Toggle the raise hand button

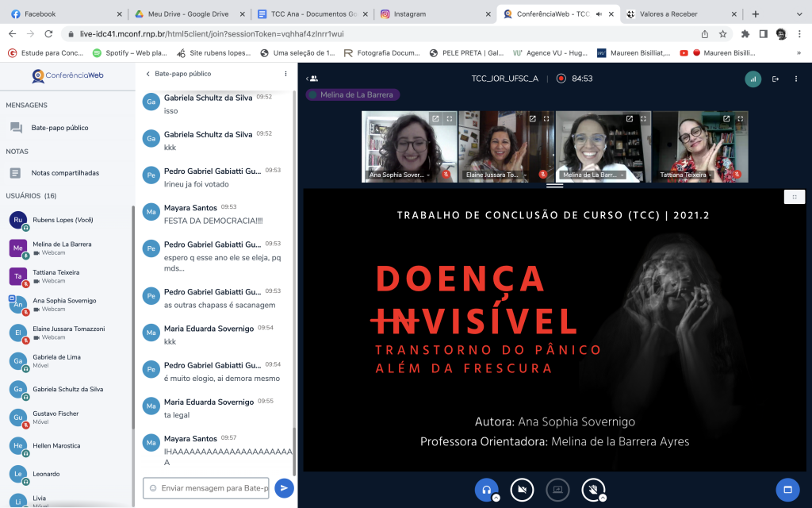[592, 490]
